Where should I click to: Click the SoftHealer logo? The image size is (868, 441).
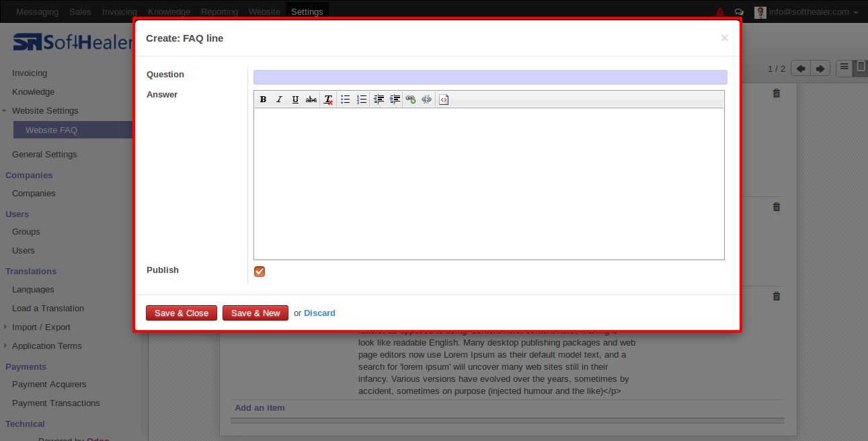(x=73, y=43)
